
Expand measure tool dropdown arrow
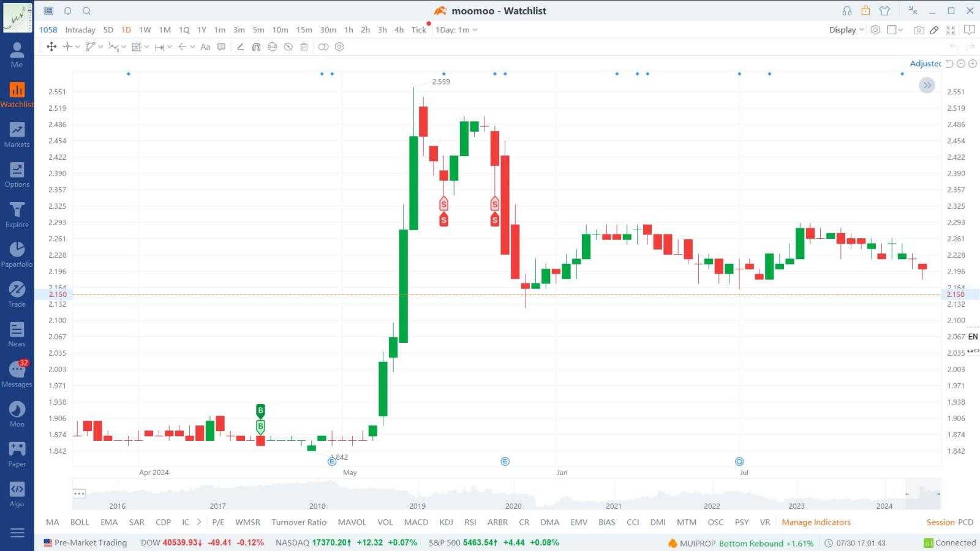click(x=170, y=47)
